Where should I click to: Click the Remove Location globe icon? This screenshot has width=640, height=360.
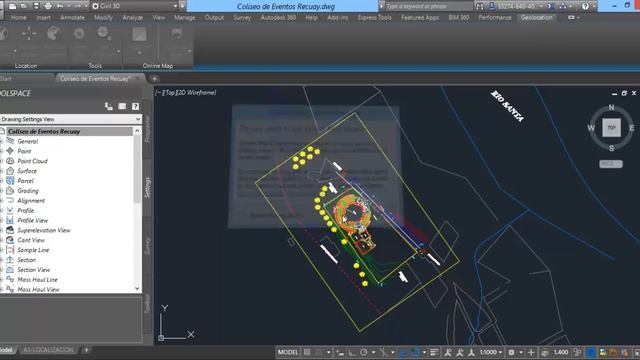click(x=54, y=34)
